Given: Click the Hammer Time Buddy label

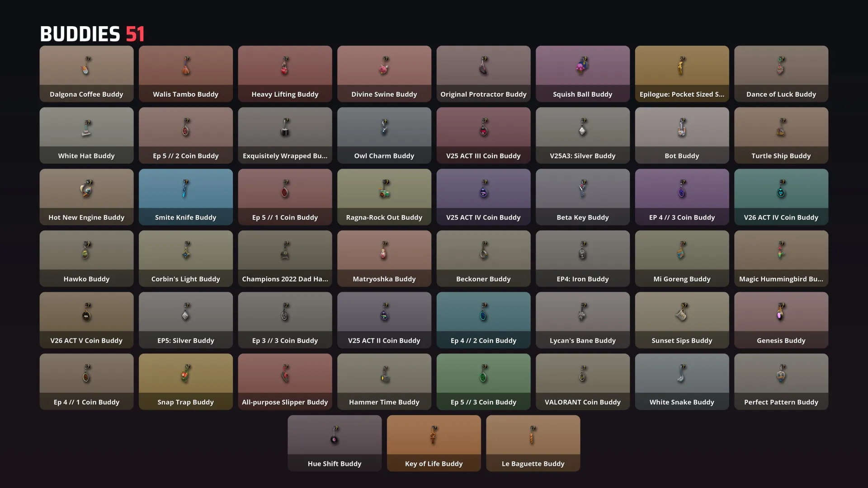Looking at the screenshot, I should 384,402.
